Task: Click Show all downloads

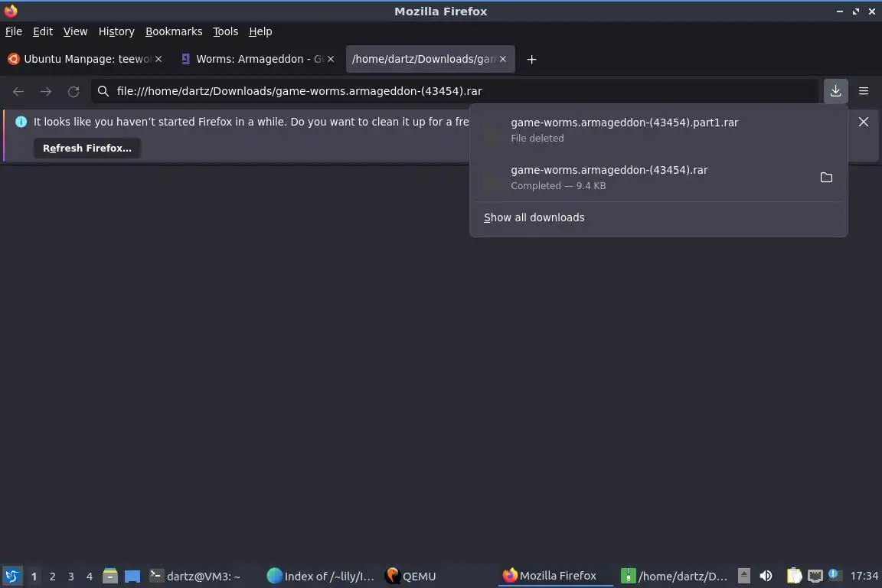Action: click(534, 217)
